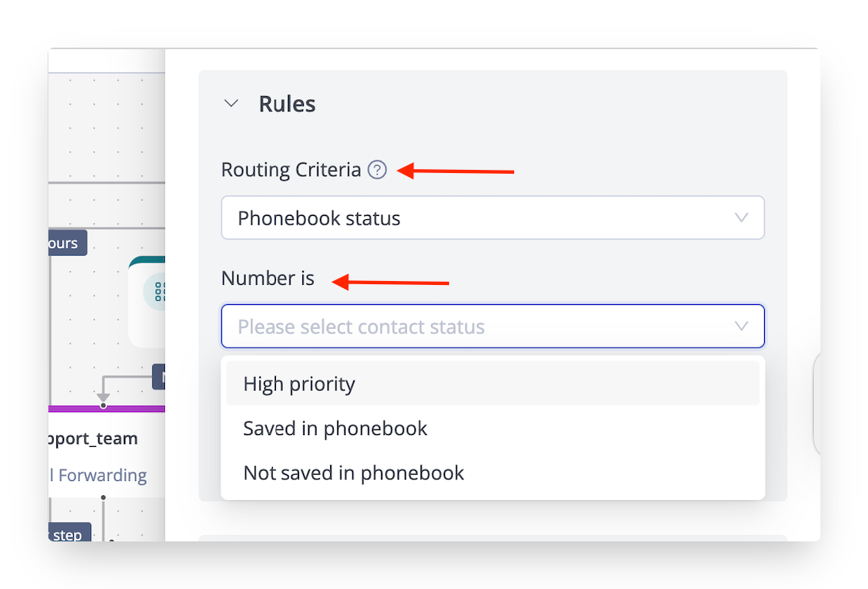Click the dark tag right of the keypad node
Screen dimensions: 868x589
[x=159, y=377]
